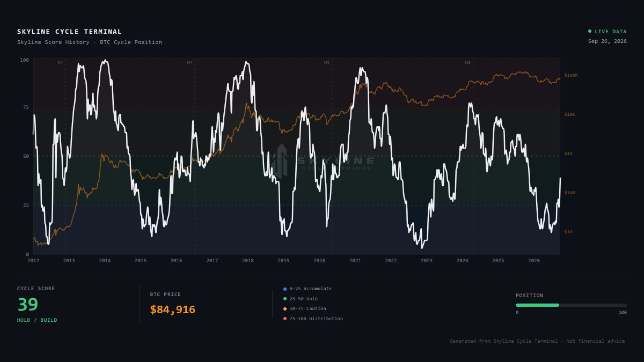The height and width of the screenshot is (362, 644).
Task: Click the HOLD / BUILD status text
Action: tap(37, 320)
